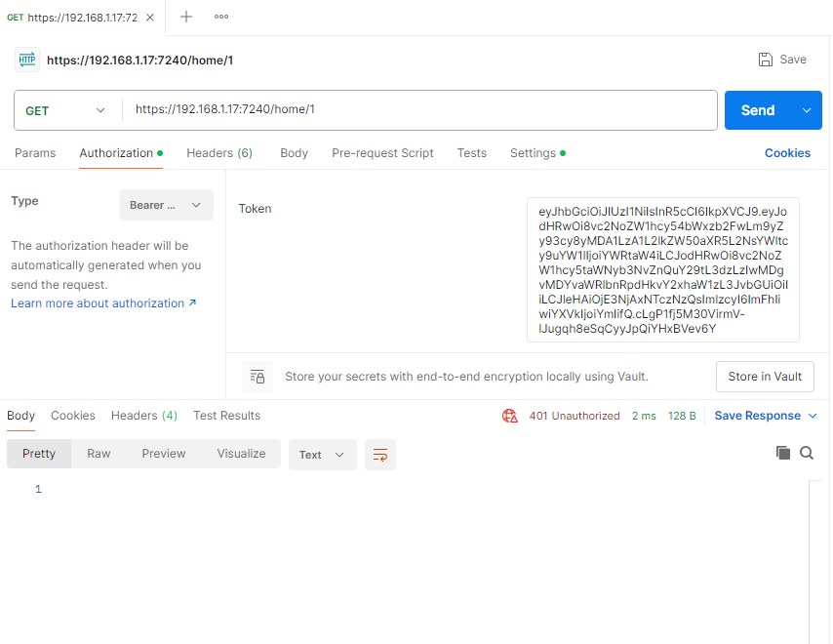Screen dimensions: 833x644
Task: Open the Cookies link near Send
Action: pos(787,153)
